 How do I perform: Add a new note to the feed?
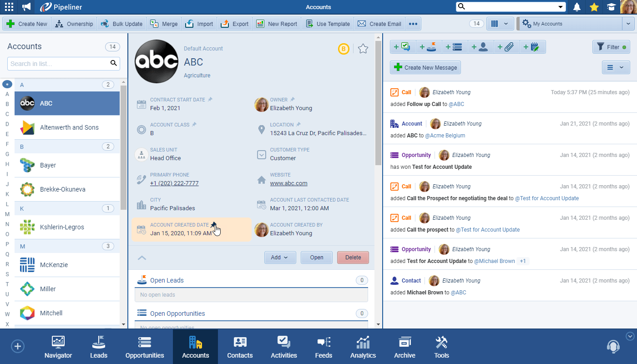[x=532, y=47]
